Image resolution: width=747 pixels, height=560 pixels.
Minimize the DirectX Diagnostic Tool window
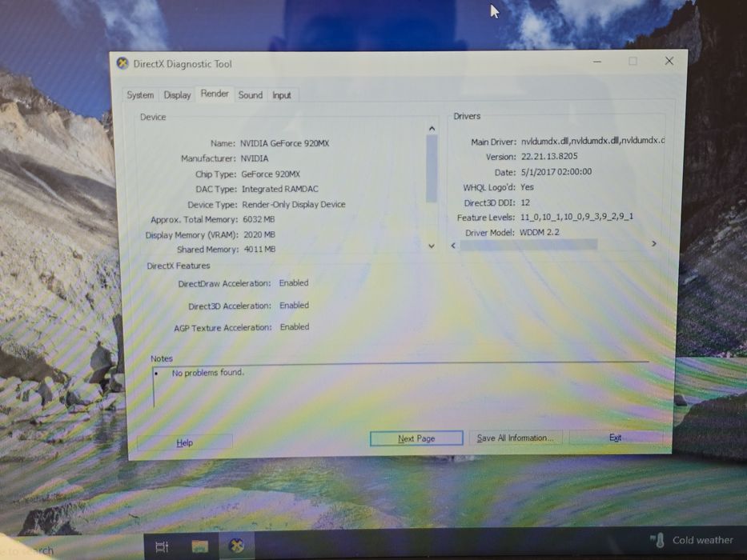597,62
